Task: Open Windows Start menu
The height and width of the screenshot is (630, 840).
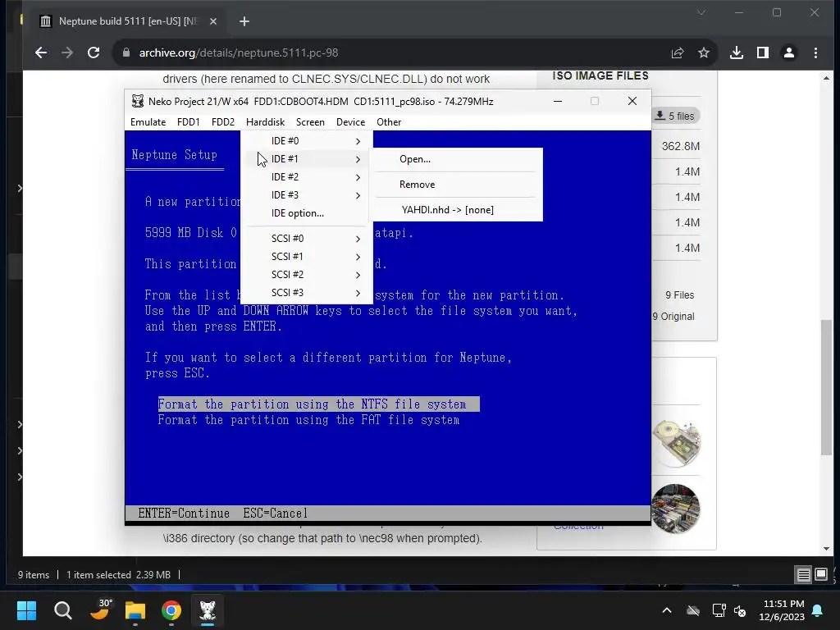Action: [26, 610]
